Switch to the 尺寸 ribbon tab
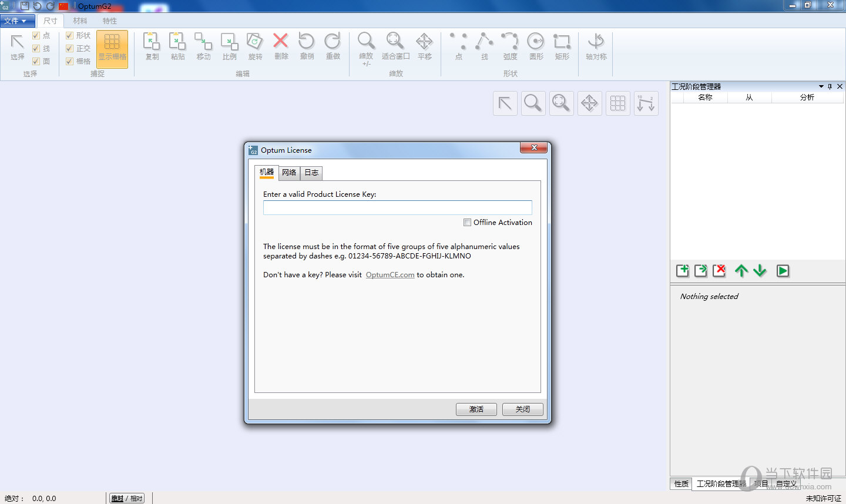846x504 pixels. pyautogui.click(x=51, y=21)
